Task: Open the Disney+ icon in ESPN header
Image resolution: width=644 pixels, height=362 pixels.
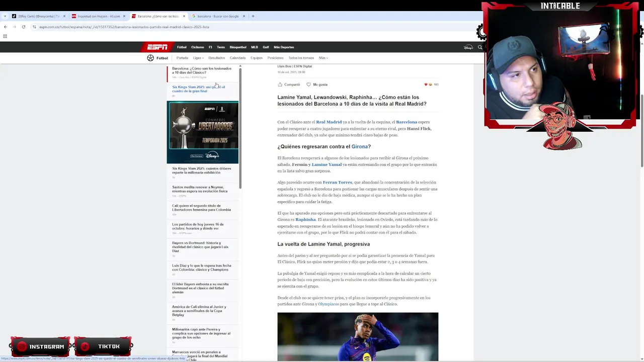Action: point(468,47)
